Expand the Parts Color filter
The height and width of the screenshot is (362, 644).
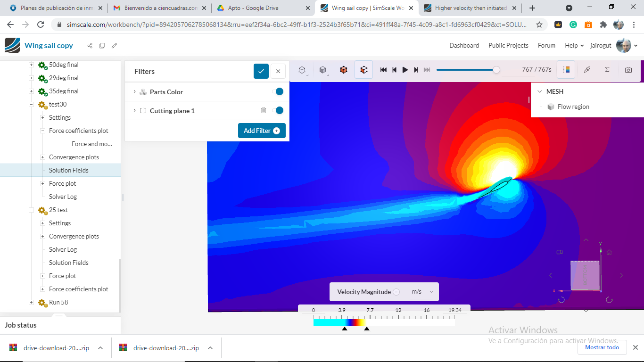[134, 92]
